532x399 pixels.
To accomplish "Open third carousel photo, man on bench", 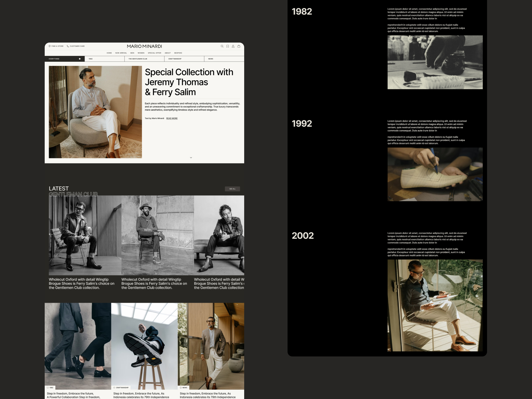I will click(x=219, y=235).
